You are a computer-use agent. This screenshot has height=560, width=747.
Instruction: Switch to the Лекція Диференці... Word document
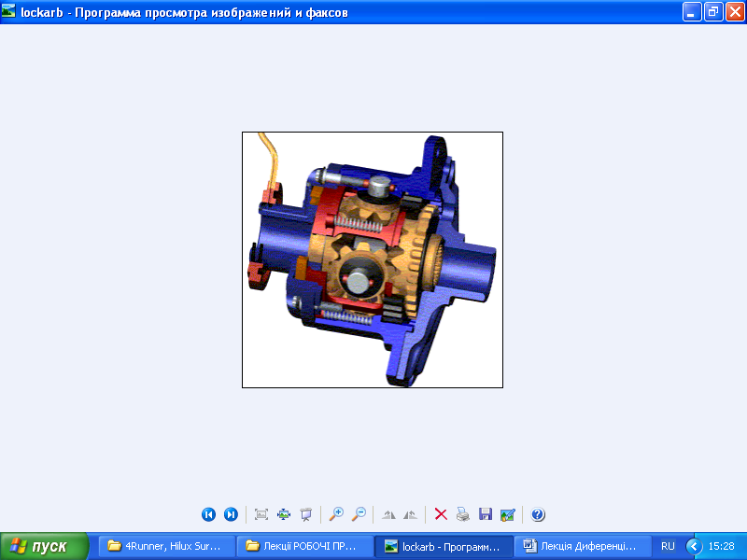[x=582, y=546]
